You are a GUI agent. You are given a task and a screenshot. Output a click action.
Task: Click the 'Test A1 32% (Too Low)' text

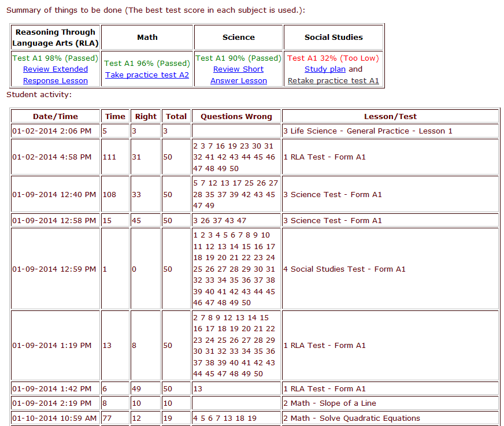click(333, 58)
